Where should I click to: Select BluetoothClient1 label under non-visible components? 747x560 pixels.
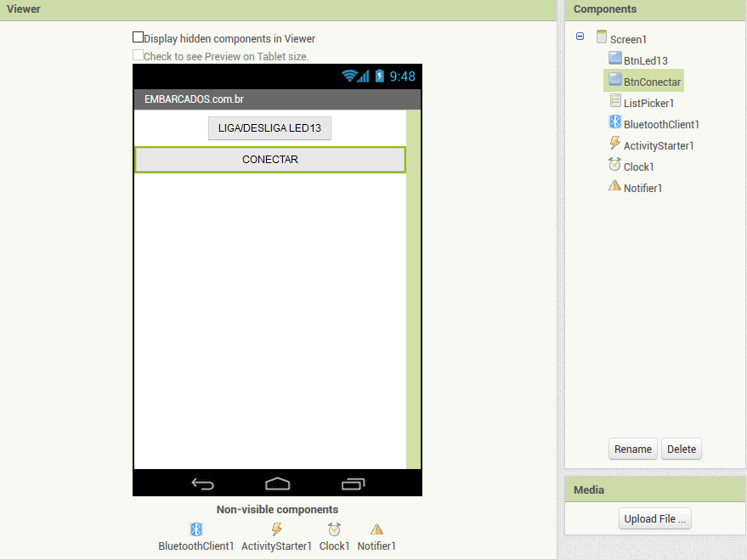click(196, 546)
